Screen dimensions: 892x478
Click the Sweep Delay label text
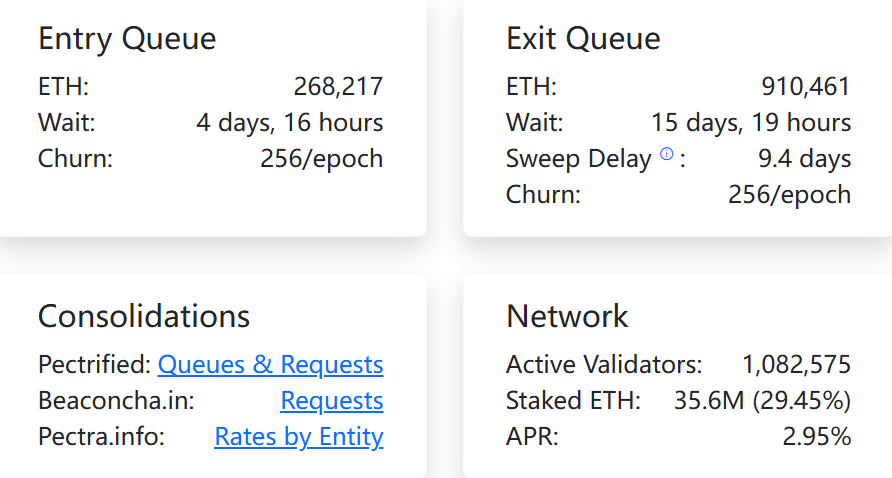point(579,158)
